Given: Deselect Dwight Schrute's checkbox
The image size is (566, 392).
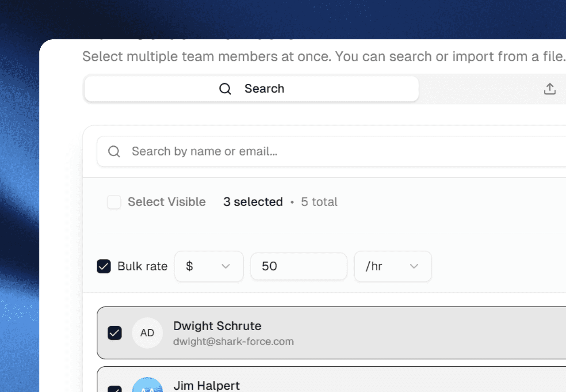Looking at the screenshot, I should tap(115, 333).
